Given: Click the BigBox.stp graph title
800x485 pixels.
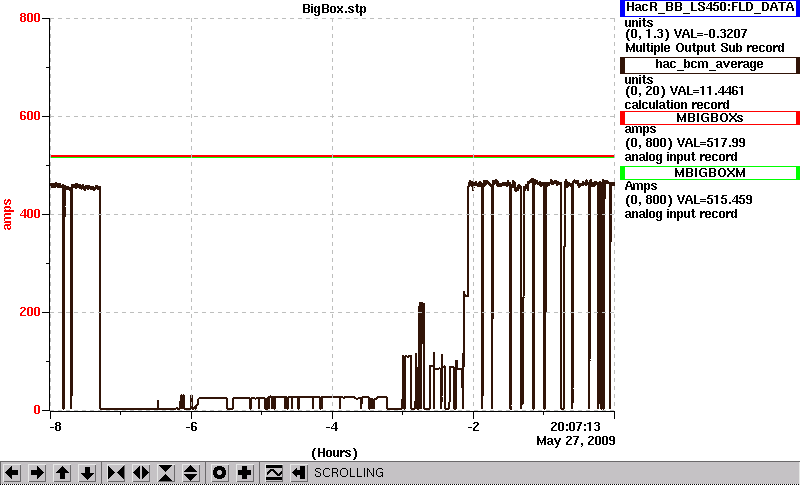Looking at the screenshot, I should (334, 9).
